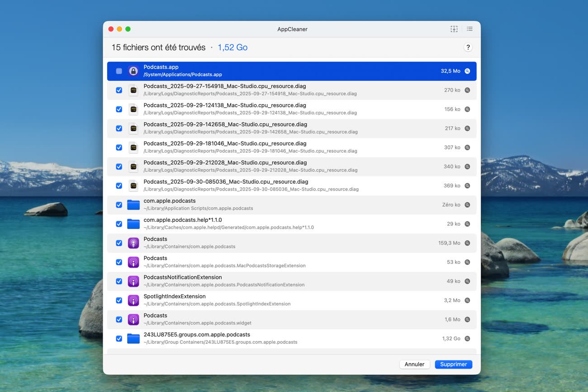
Task: Click the locked Podcasts.app icon
Action: click(133, 71)
